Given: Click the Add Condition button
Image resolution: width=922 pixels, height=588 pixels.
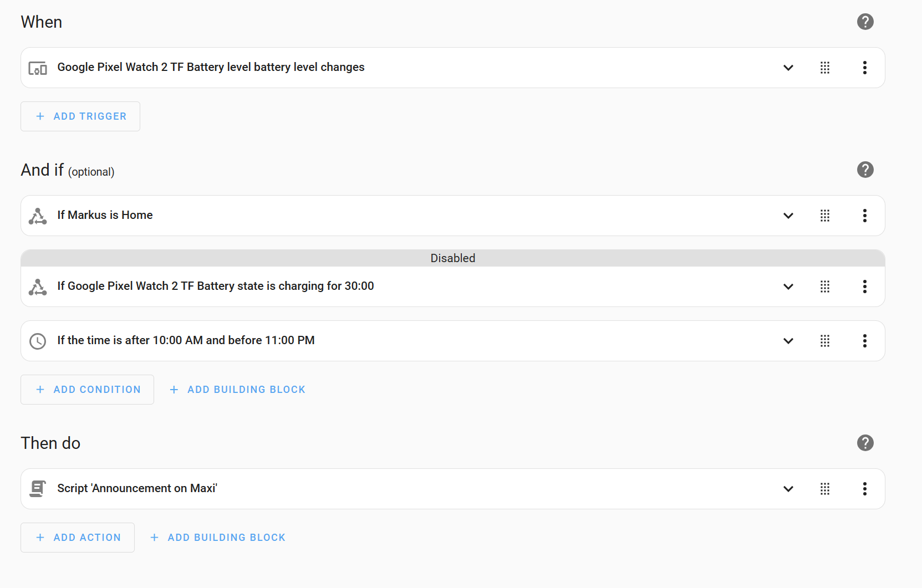Looking at the screenshot, I should [x=87, y=390].
